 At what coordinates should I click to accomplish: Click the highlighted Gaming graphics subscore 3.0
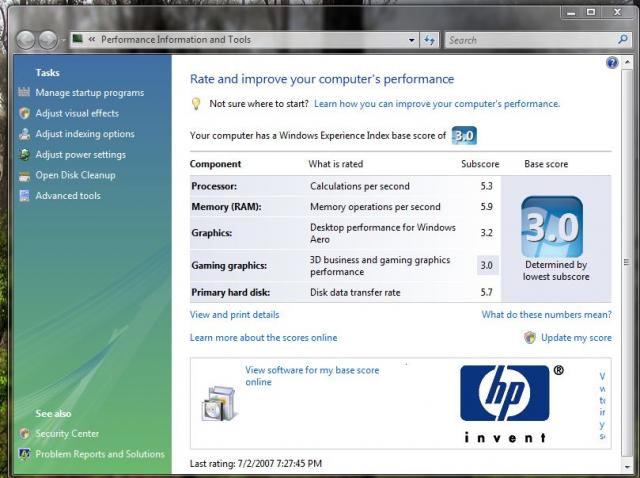tap(487, 265)
